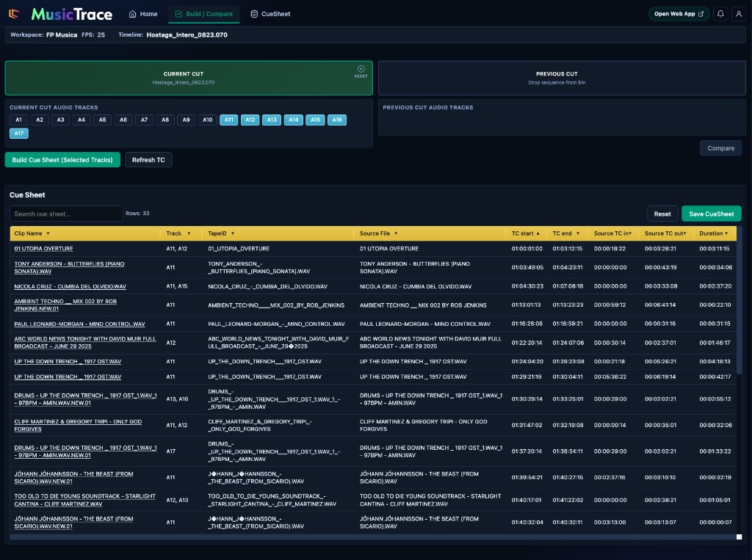752x560 pixels.
Task: Click the Rows: 33 counter
Action: click(x=137, y=214)
